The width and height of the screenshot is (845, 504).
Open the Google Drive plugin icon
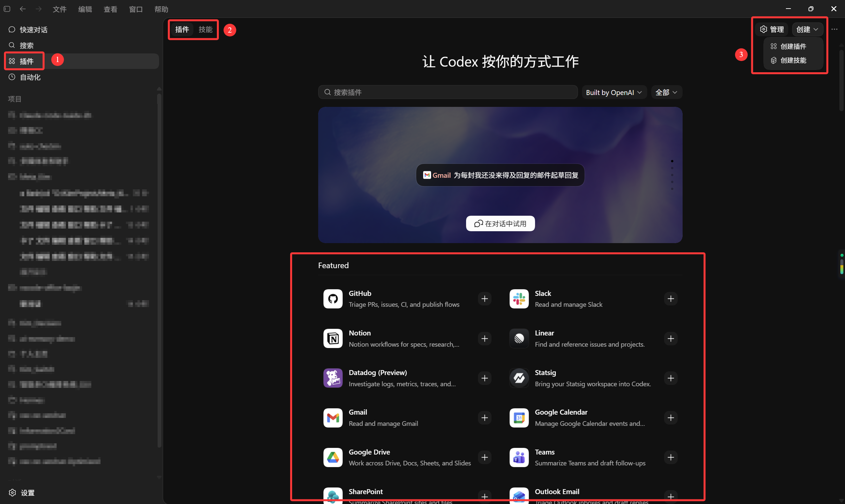click(333, 457)
